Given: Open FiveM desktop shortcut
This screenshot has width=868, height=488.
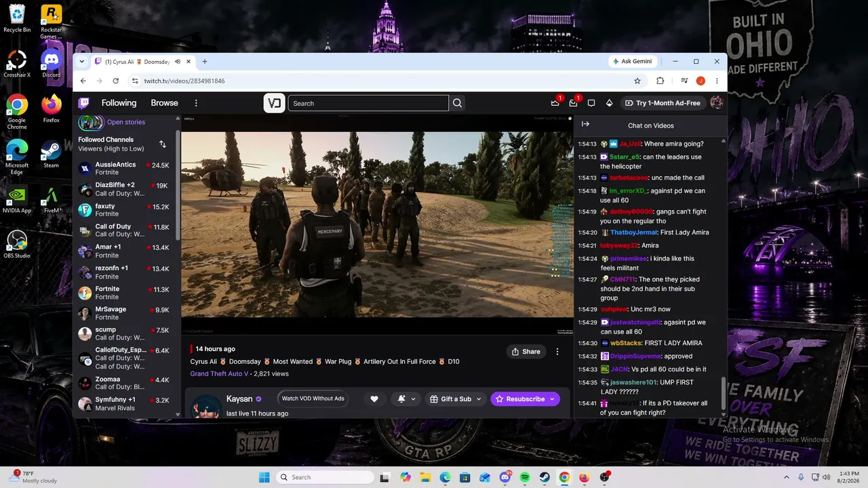Looking at the screenshot, I should click(x=51, y=200).
